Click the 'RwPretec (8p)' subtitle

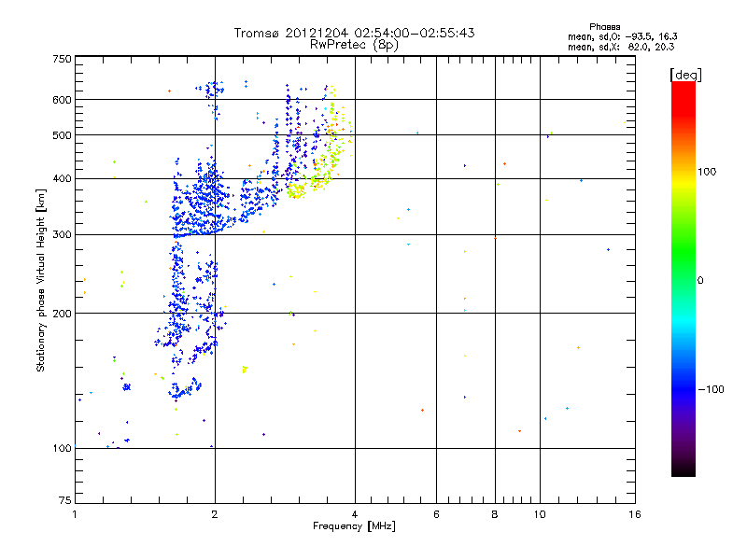click(x=354, y=45)
